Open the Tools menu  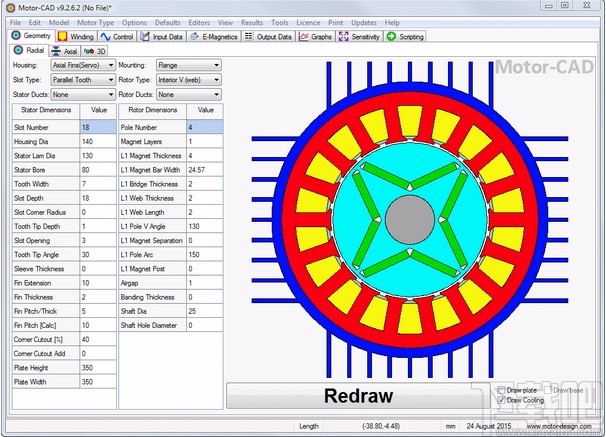(x=279, y=22)
